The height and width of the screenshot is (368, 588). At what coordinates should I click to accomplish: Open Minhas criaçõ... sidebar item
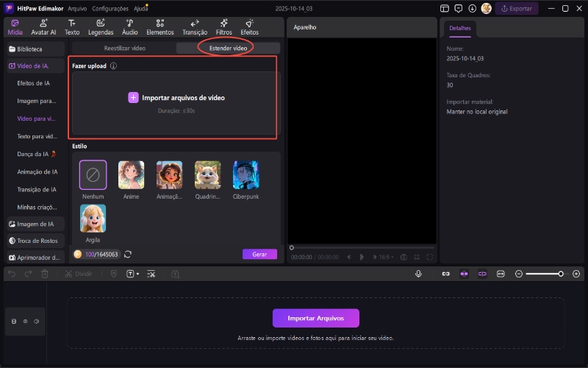click(x=37, y=207)
